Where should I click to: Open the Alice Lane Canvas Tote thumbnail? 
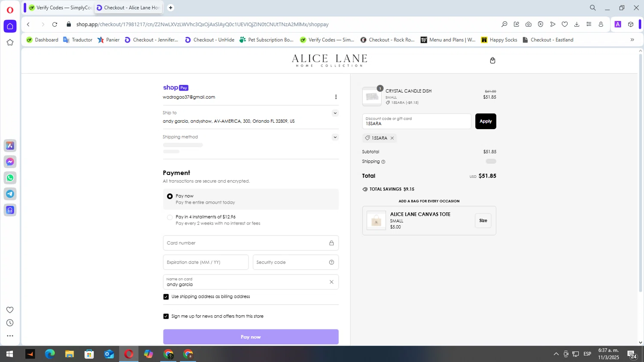[376, 220]
